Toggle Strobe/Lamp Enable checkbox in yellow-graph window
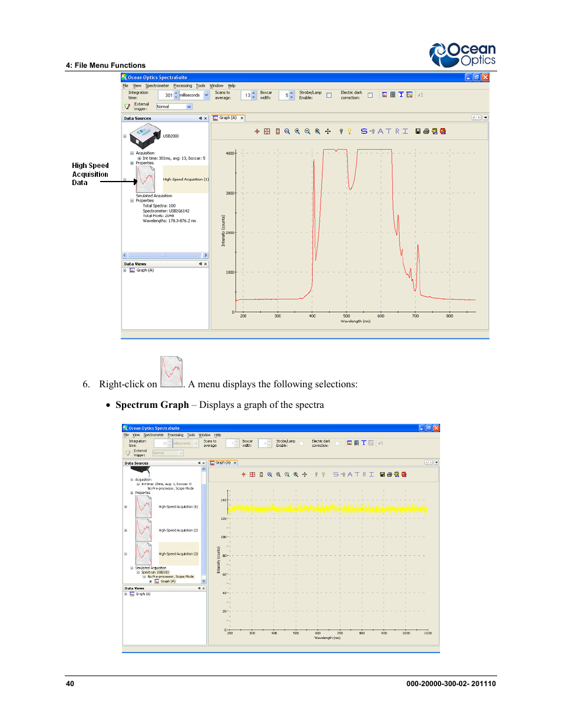Viewport: 562px width, 728px height. (x=302, y=443)
